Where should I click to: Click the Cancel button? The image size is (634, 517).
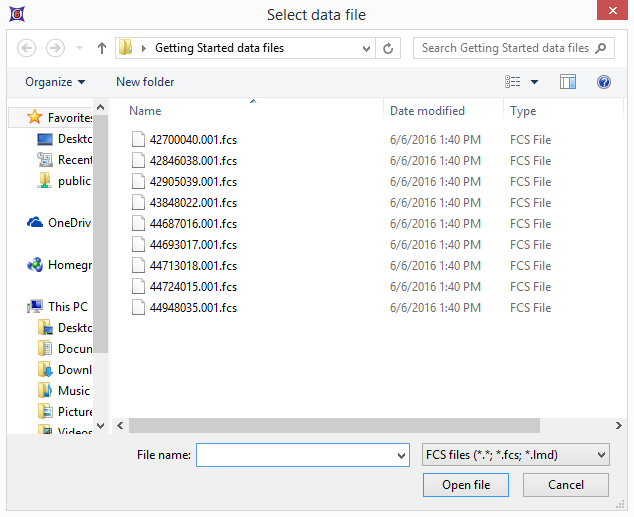click(x=565, y=485)
